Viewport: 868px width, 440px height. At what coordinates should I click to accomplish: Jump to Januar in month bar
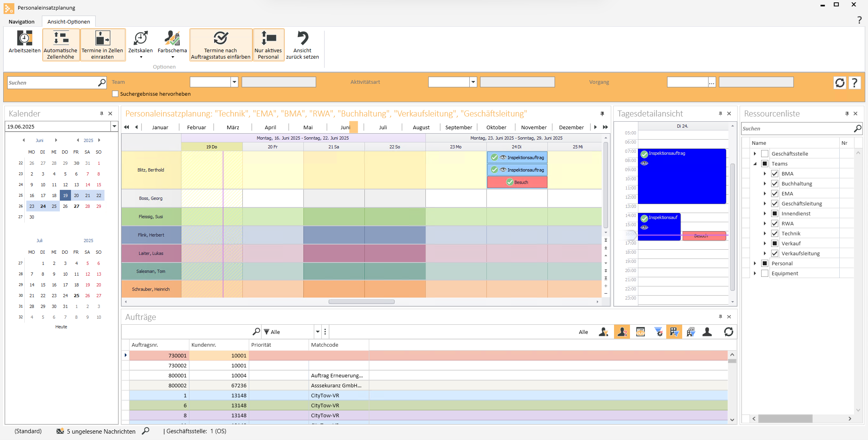(160, 127)
